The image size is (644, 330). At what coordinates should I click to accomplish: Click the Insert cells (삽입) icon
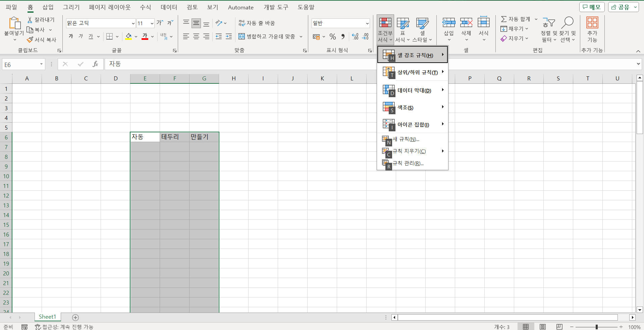point(448,22)
